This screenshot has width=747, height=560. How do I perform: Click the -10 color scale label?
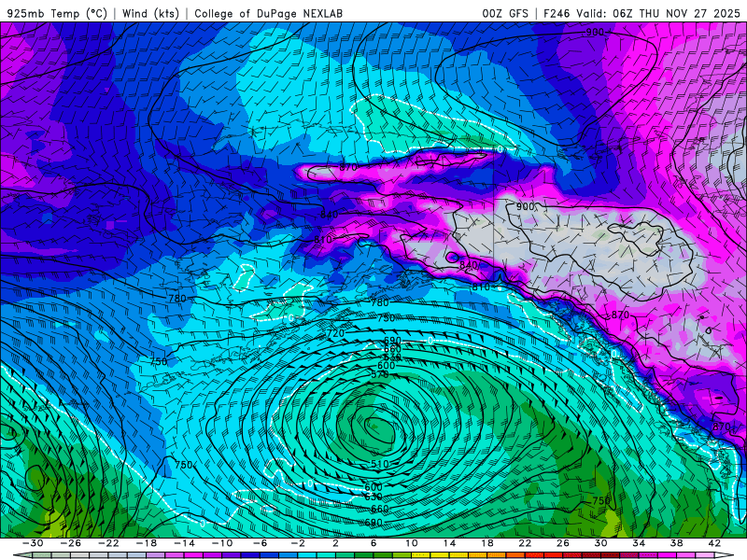pyautogui.click(x=222, y=543)
